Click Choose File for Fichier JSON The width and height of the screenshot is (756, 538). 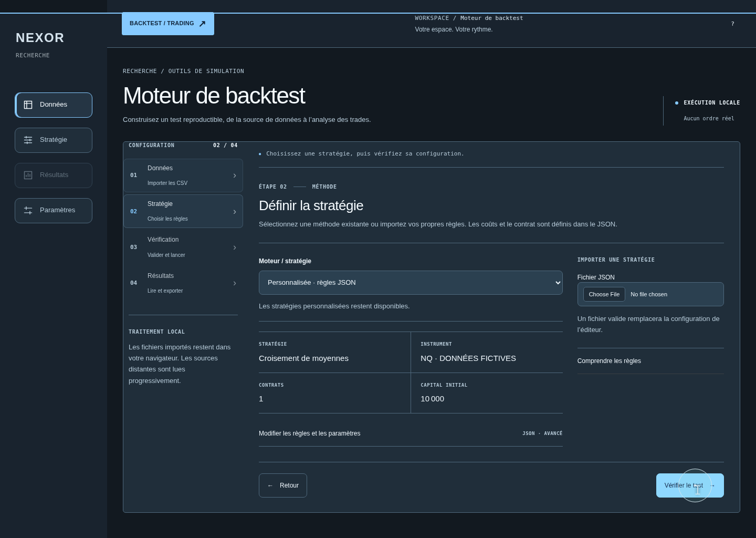point(604,294)
